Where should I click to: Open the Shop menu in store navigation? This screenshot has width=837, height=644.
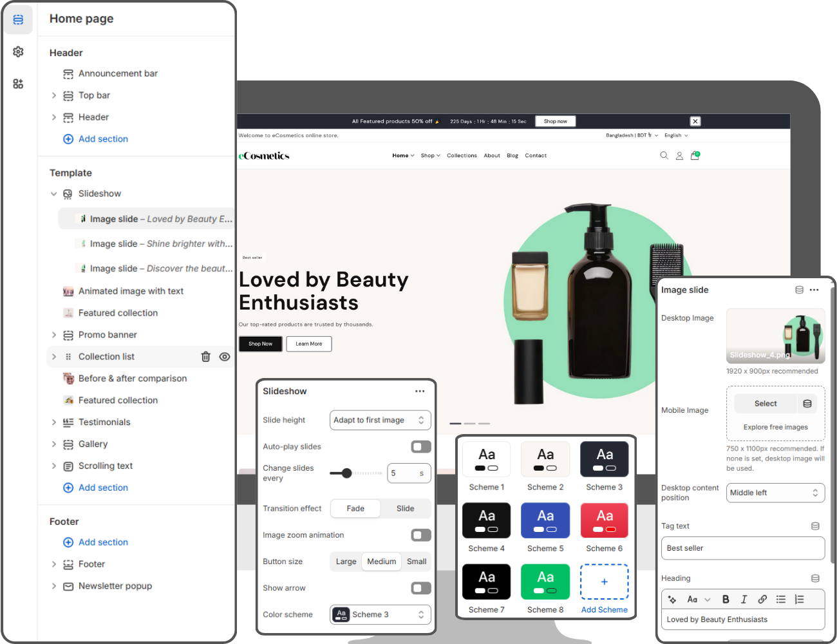coord(430,155)
